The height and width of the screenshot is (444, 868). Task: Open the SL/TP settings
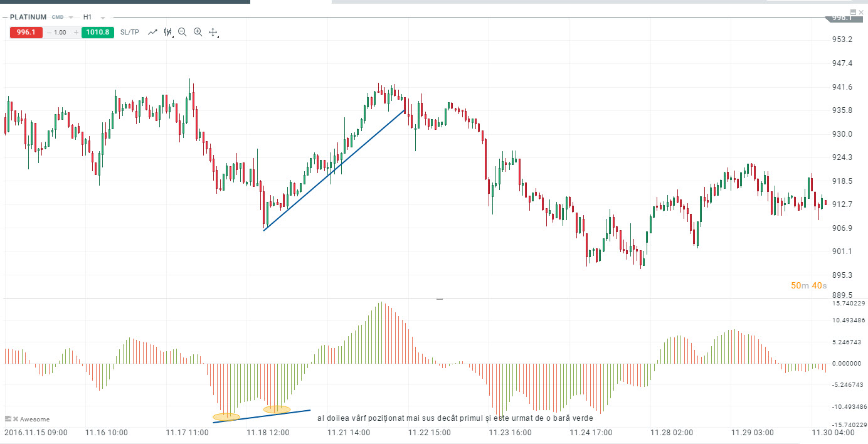(130, 31)
